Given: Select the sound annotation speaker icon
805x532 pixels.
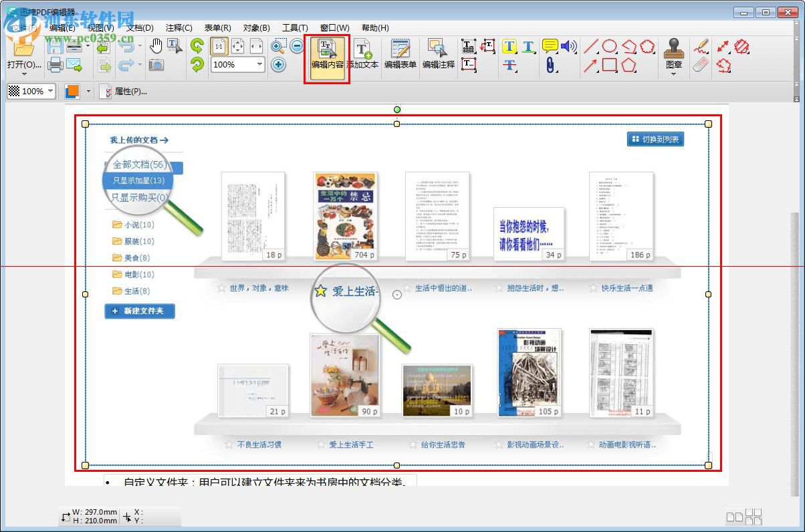Looking at the screenshot, I should (x=568, y=46).
